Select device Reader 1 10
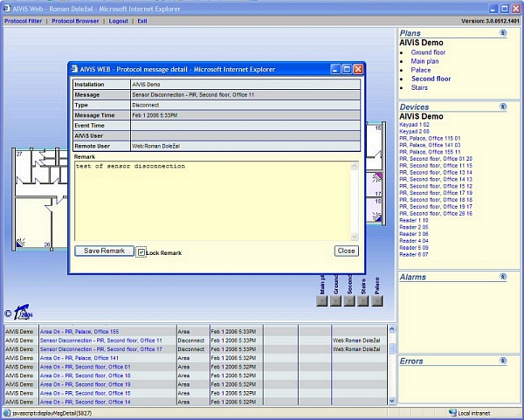 [x=414, y=220]
